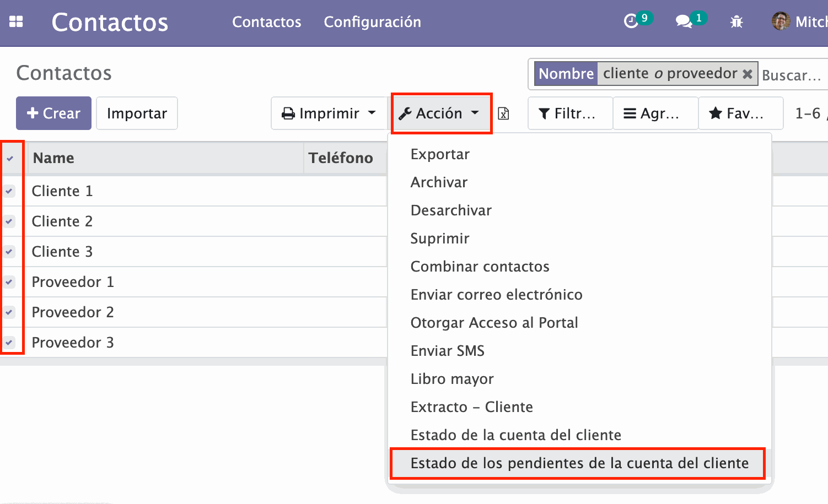828x504 pixels.
Task: Uncheck the Cliente 2 row checkbox
Action: (x=9, y=221)
